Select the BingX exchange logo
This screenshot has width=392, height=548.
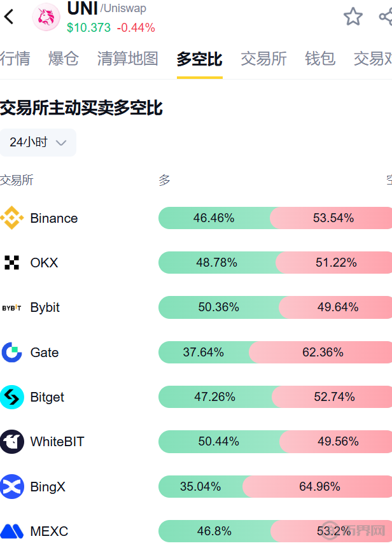coord(12,487)
